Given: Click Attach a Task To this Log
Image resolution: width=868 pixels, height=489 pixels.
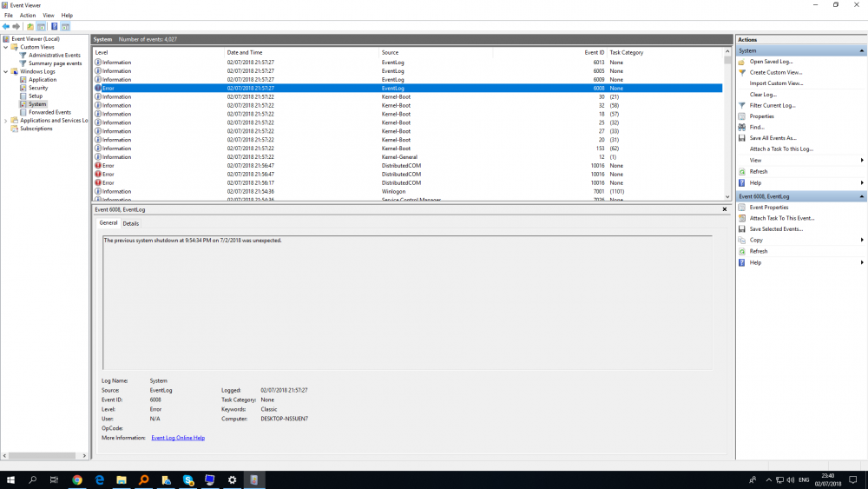Looking at the screenshot, I should (781, 149).
